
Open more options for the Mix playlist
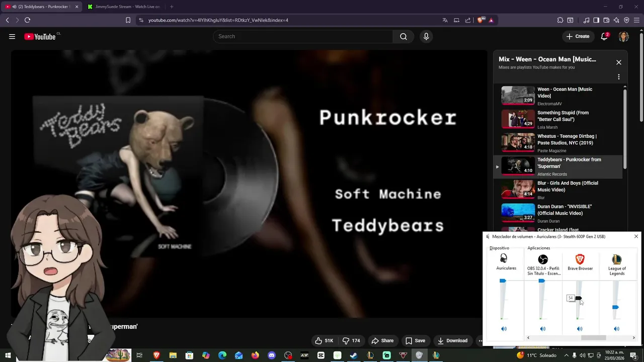click(619, 77)
